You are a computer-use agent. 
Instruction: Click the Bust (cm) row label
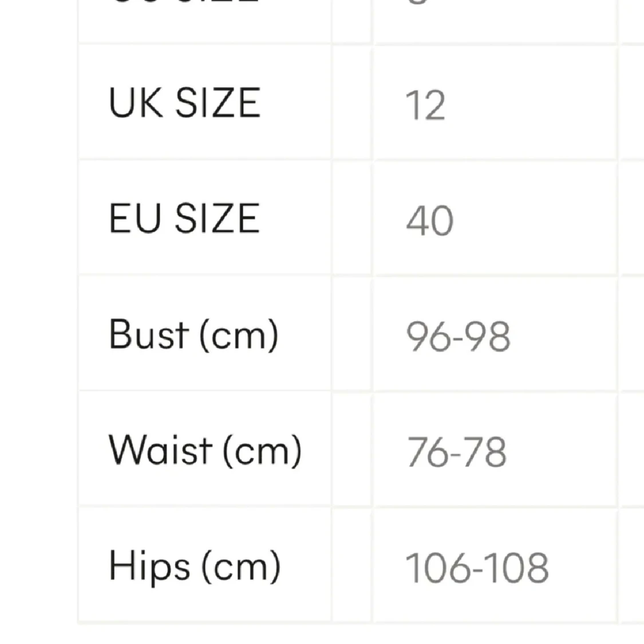tap(193, 334)
